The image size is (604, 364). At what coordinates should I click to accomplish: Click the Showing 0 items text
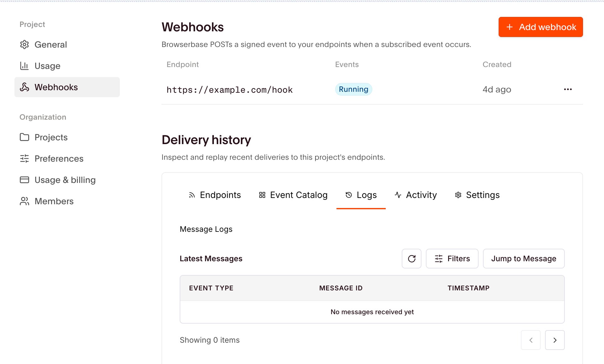tap(209, 340)
